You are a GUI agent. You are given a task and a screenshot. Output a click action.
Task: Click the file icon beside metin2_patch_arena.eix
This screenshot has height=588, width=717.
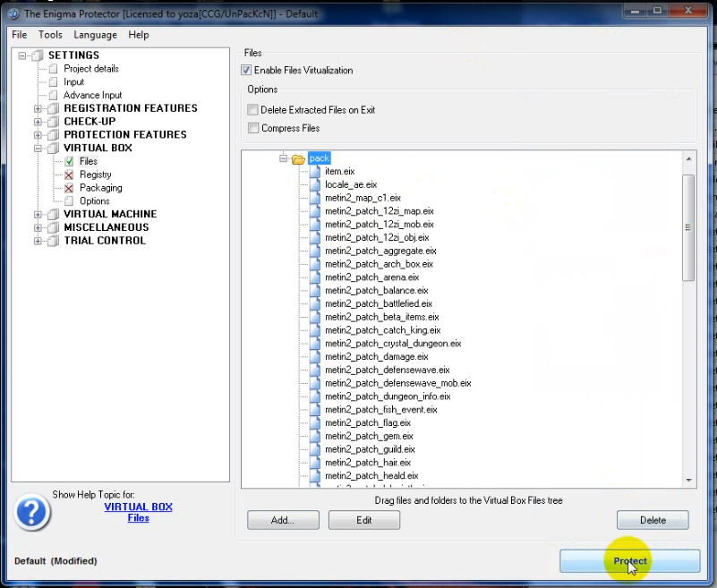click(314, 277)
